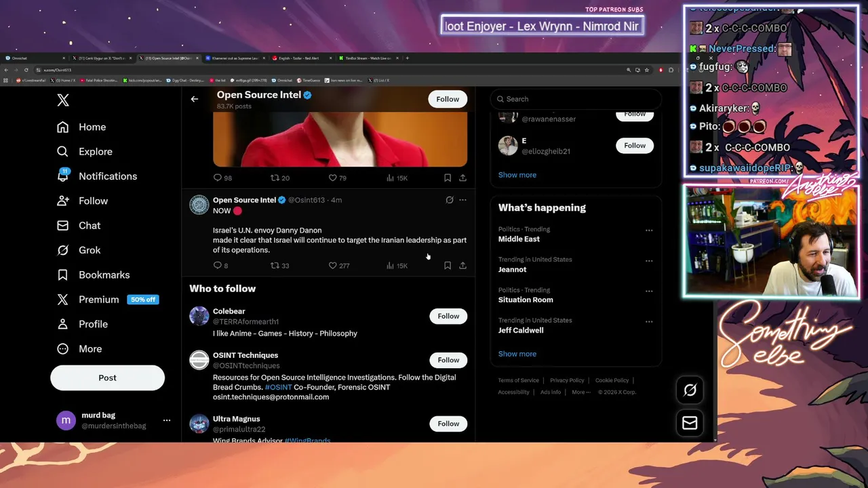Switch to the Tzofar Red Alert tab
Viewport: 868px width, 488px height.
point(302,58)
